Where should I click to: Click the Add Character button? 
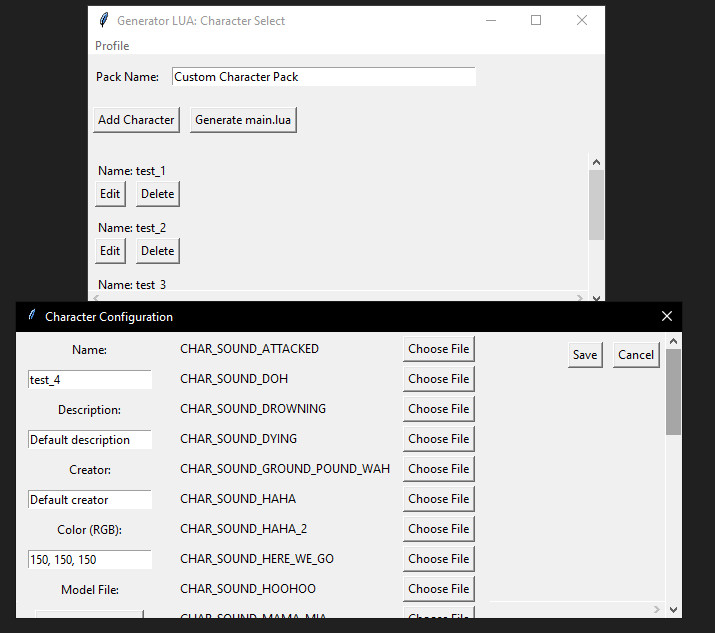[x=136, y=120]
